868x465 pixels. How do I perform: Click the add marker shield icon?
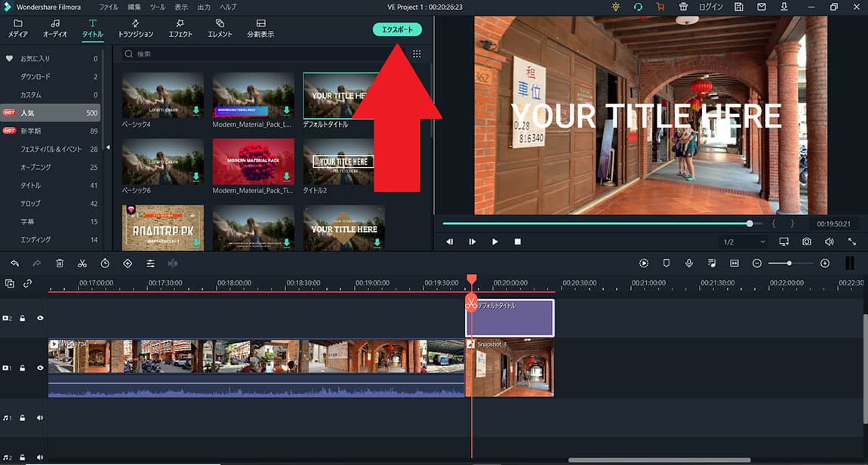click(666, 263)
